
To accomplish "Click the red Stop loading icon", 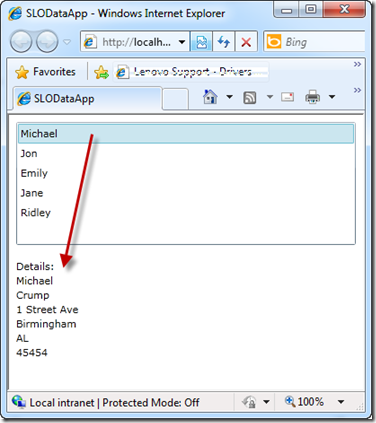I will (x=246, y=42).
